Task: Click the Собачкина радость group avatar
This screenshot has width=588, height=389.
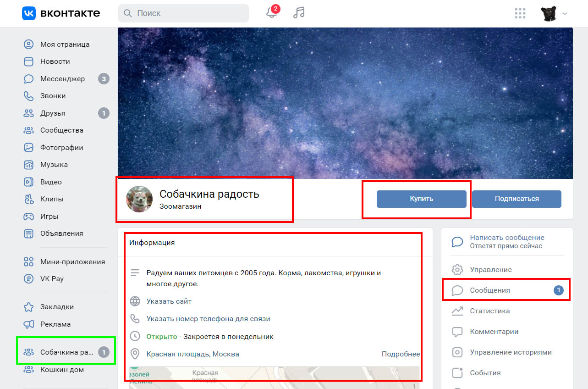Action: coord(139,199)
